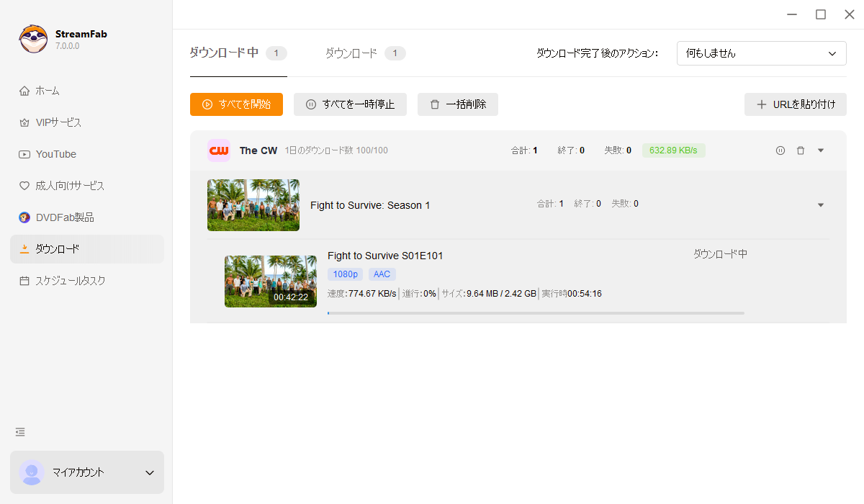Click the すべてを開始 button
The width and height of the screenshot is (864, 504).
click(236, 104)
